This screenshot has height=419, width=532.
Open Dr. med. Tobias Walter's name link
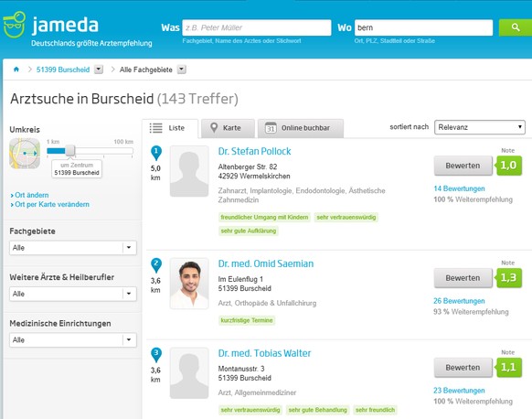264,353
